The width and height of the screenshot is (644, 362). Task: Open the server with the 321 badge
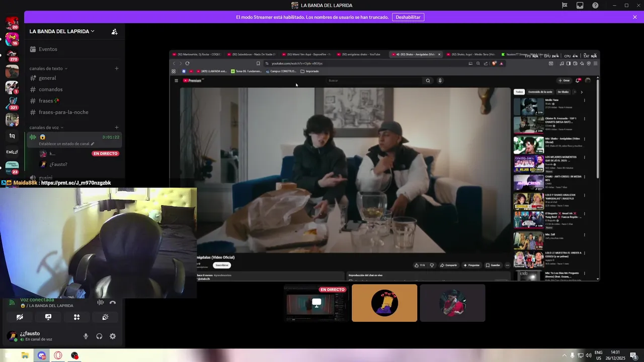(x=12, y=103)
